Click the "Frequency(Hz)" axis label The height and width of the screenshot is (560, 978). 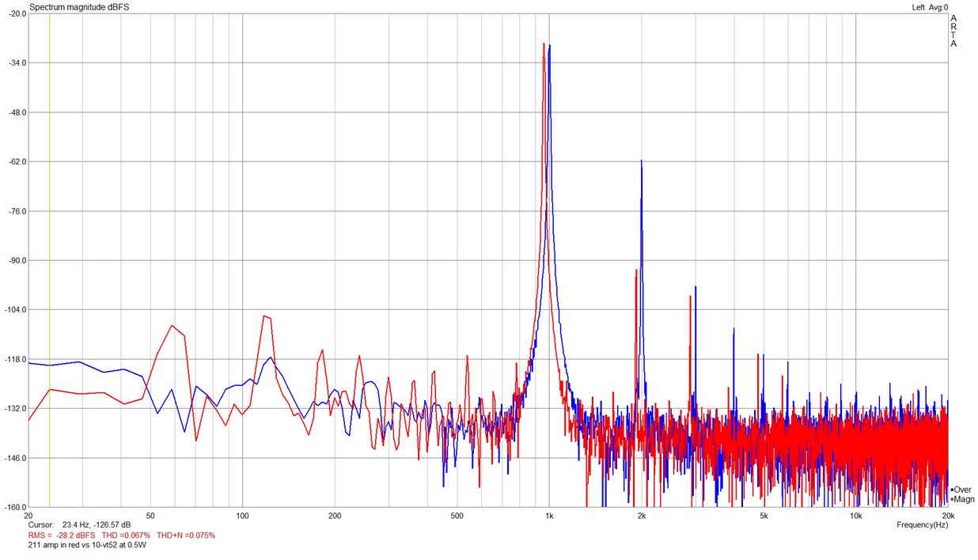coord(922,524)
